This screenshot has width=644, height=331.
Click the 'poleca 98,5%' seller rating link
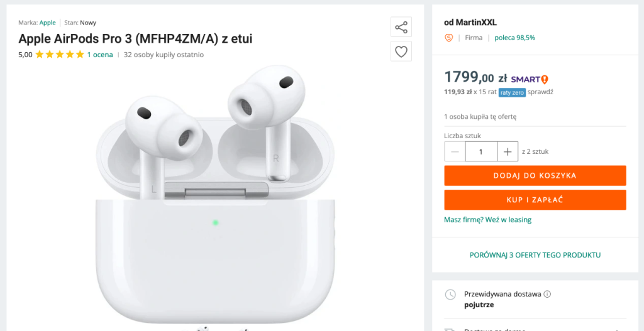click(x=514, y=38)
